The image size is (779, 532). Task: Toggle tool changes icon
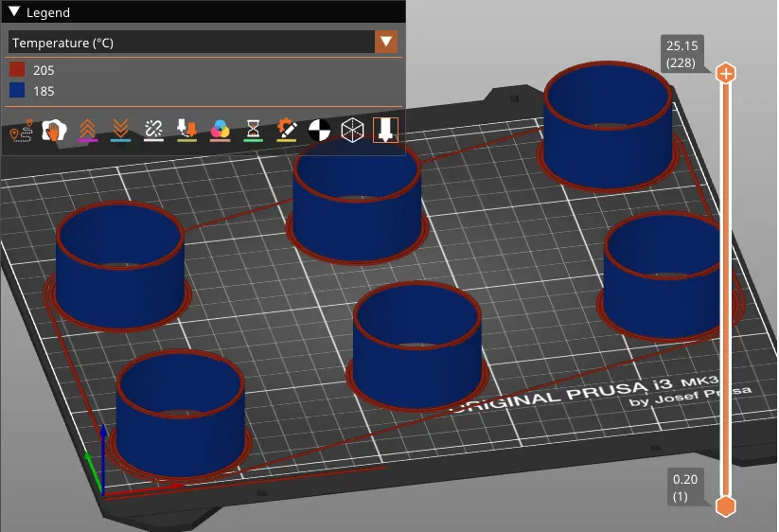click(186, 131)
